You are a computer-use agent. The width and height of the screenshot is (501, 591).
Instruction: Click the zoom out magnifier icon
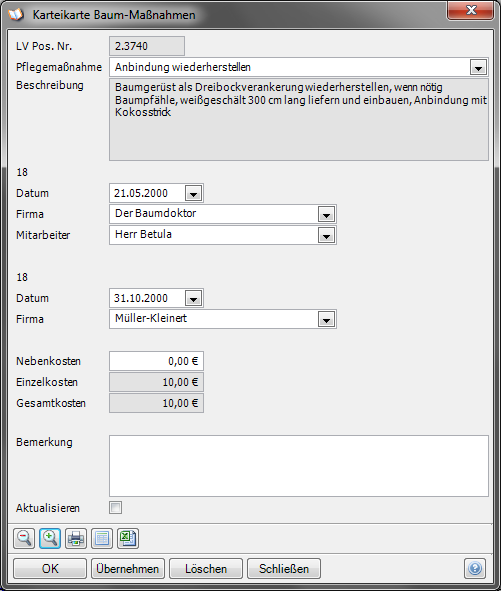24,538
